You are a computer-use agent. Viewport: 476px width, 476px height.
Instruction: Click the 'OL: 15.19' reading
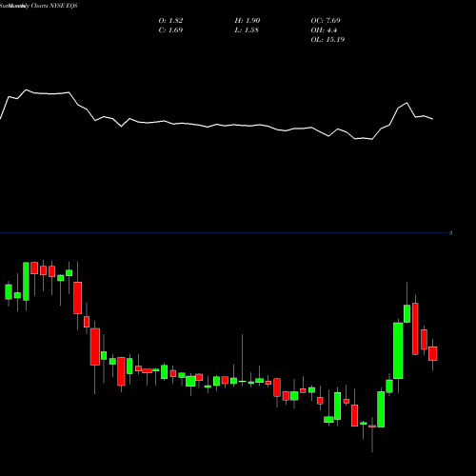327,40
